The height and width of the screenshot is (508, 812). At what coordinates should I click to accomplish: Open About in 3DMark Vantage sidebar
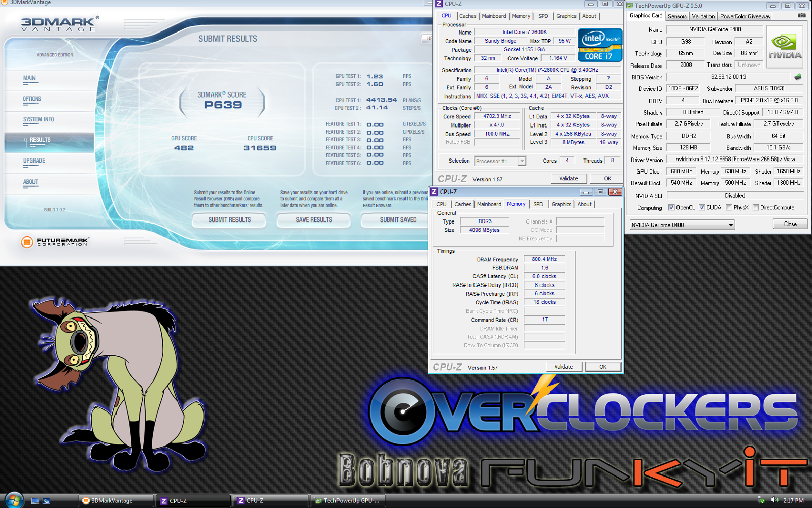tap(30, 182)
